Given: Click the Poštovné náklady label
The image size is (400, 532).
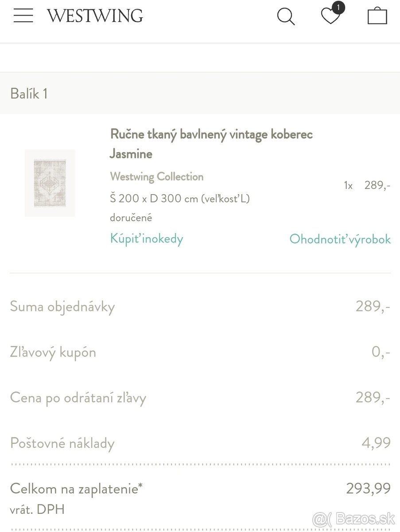Looking at the screenshot, I should click(62, 443).
